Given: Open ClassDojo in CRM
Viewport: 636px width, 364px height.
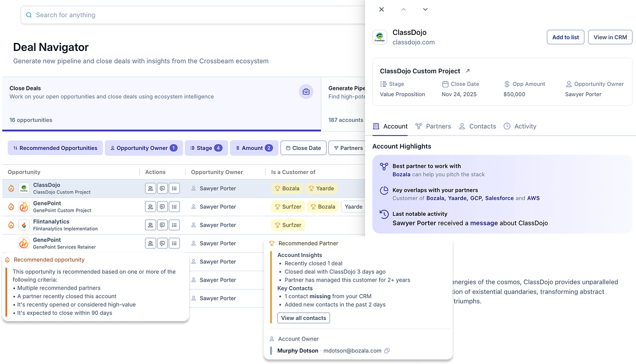Looking at the screenshot, I should pyautogui.click(x=610, y=37).
